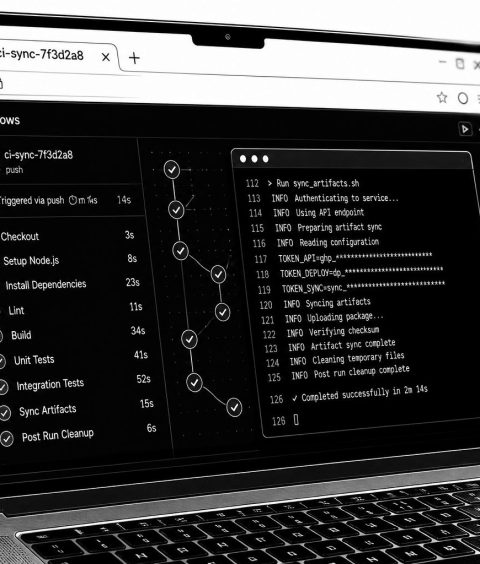Click the 34s duration for Build
Image resolution: width=480 pixels, height=564 pixels.
(138, 330)
